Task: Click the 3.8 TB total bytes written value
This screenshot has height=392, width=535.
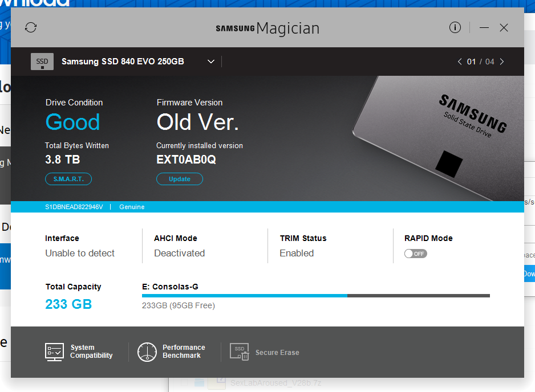Action: (62, 160)
